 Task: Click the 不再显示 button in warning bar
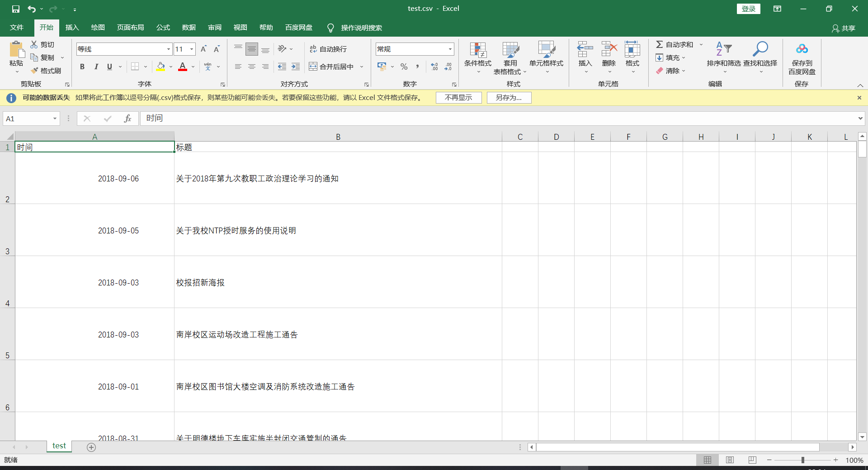click(x=458, y=98)
